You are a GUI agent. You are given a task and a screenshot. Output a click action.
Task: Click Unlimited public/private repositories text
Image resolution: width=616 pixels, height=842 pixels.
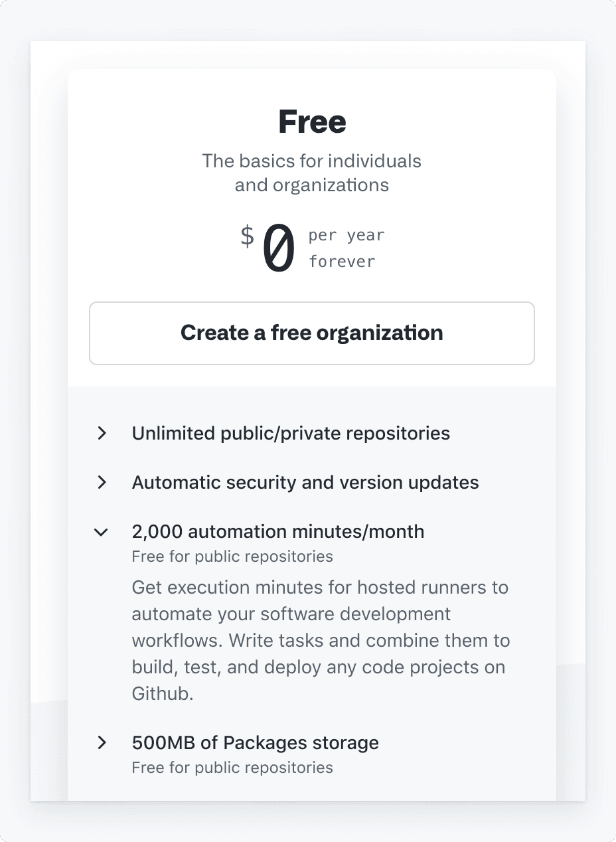point(291,433)
